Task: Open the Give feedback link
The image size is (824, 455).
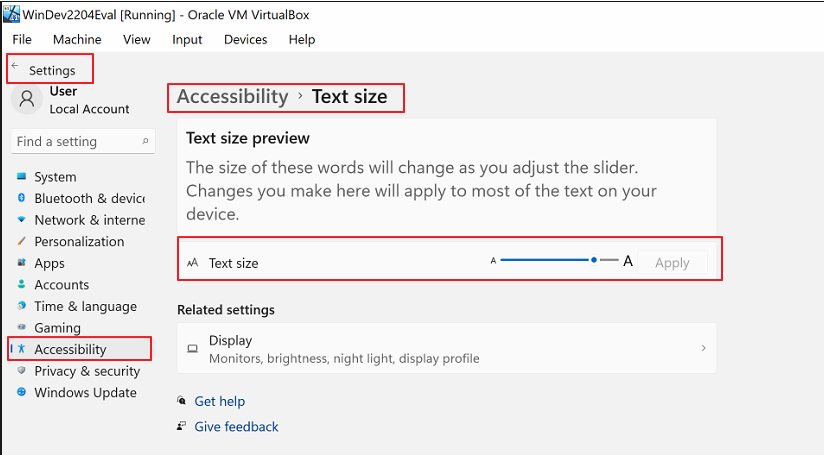Action: tap(236, 427)
